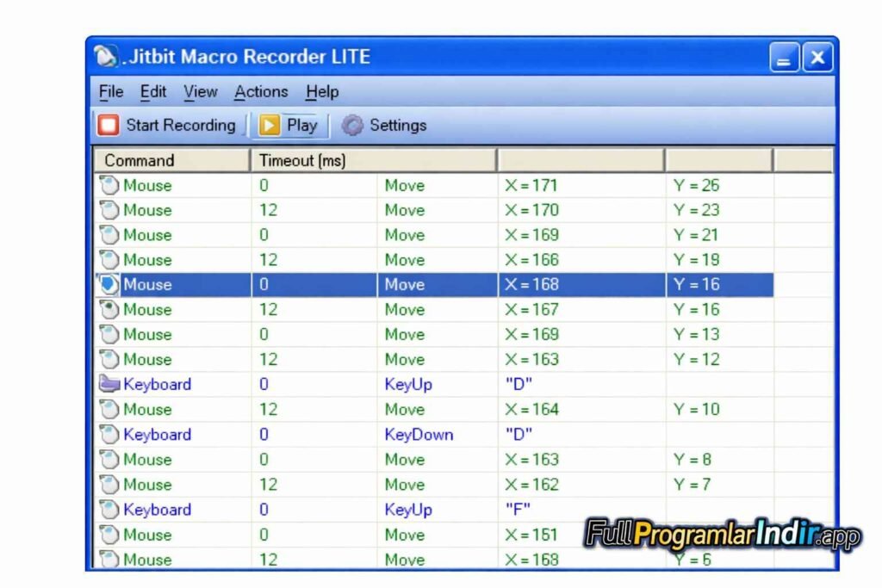The width and height of the screenshot is (882, 588).
Task: Open the View menu
Action: [x=201, y=91]
